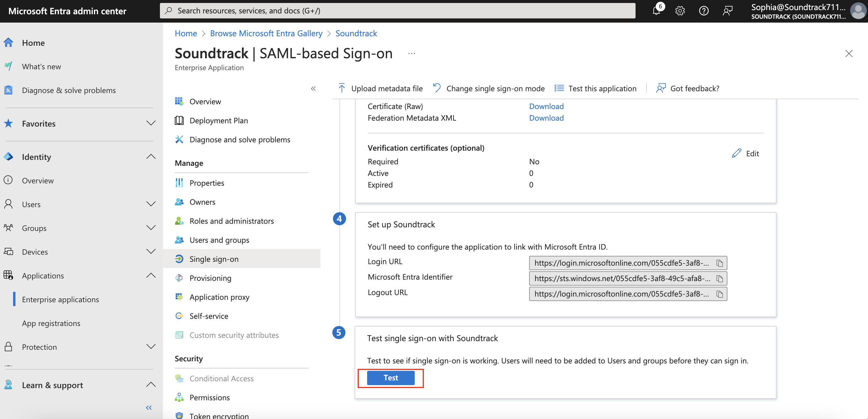This screenshot has height=419, width=868.
Task: Open Custom security attributes item
Action: tap(234, 335)
